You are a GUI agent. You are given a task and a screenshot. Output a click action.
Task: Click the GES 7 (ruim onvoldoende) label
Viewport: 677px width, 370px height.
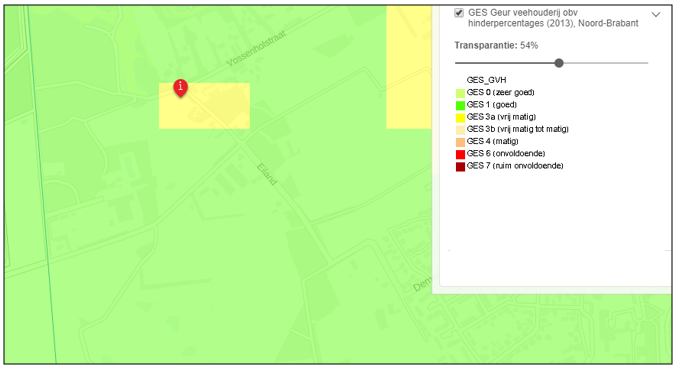click(x=515, y=166)
